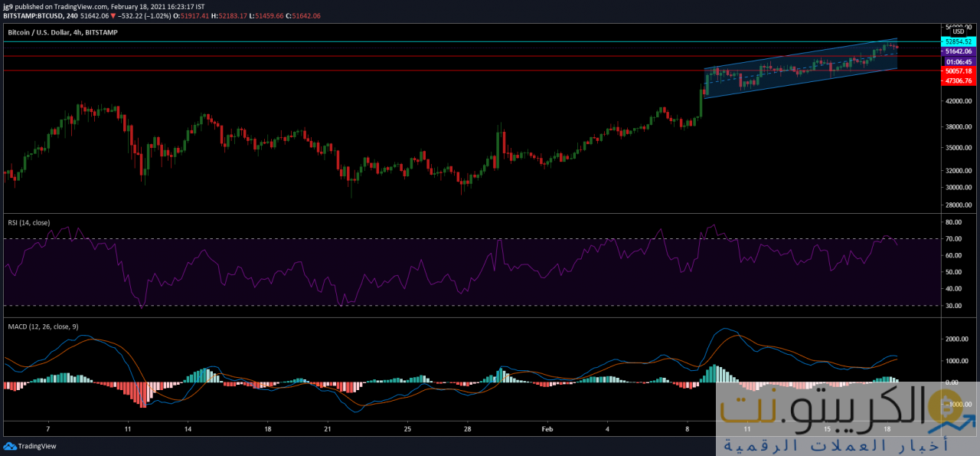Click the cyan 52854.52 price label
980x456 pixels.
[x=959, y=41]
